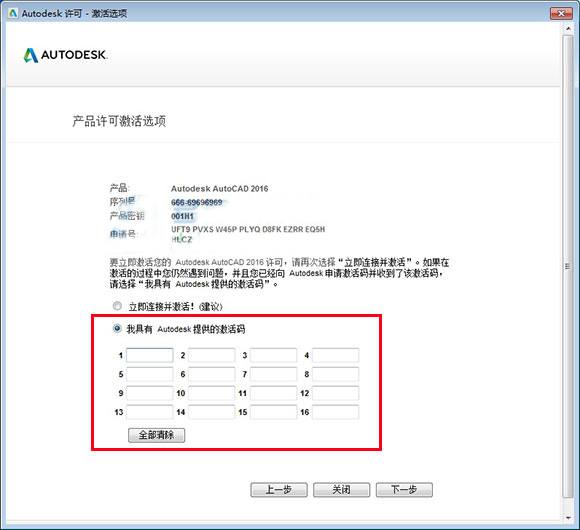This screenshot has height=530, width=580.
Task: Close the window with red X button
Action: coord(561,13)
